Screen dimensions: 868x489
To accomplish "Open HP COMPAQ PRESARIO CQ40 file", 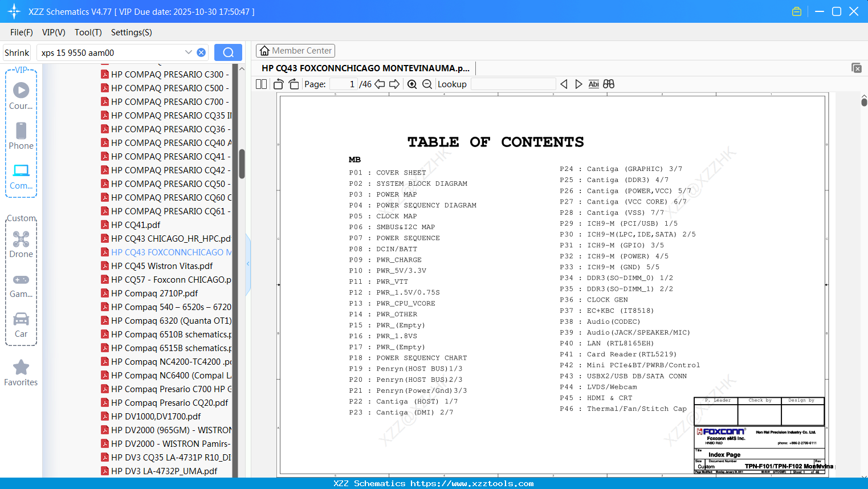I will [166, 142].
